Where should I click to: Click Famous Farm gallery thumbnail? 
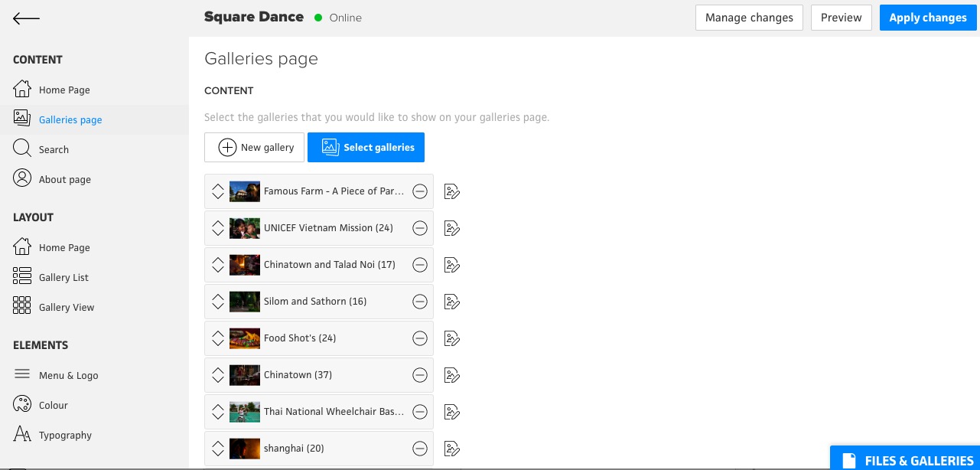click(x=245, y=191)
